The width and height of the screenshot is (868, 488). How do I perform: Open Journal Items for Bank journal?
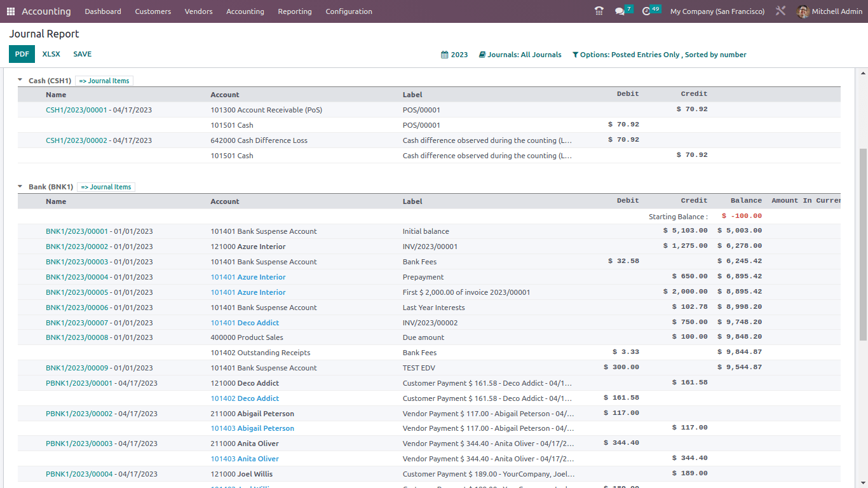point(106,187)
